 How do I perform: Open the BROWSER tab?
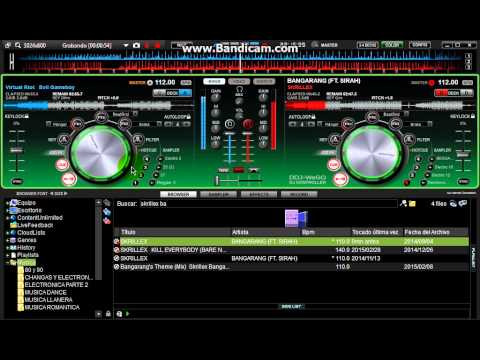pos(178,194)
